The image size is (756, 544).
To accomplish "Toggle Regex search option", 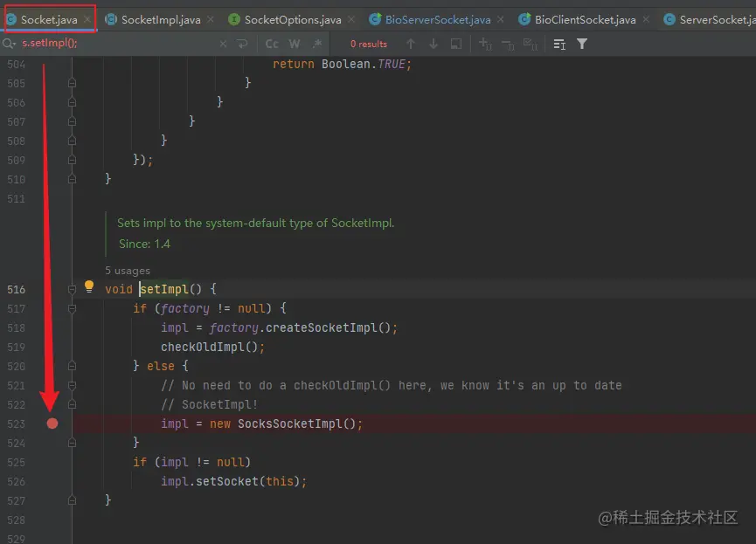I will pyautogui.click(x=316, y=44).
